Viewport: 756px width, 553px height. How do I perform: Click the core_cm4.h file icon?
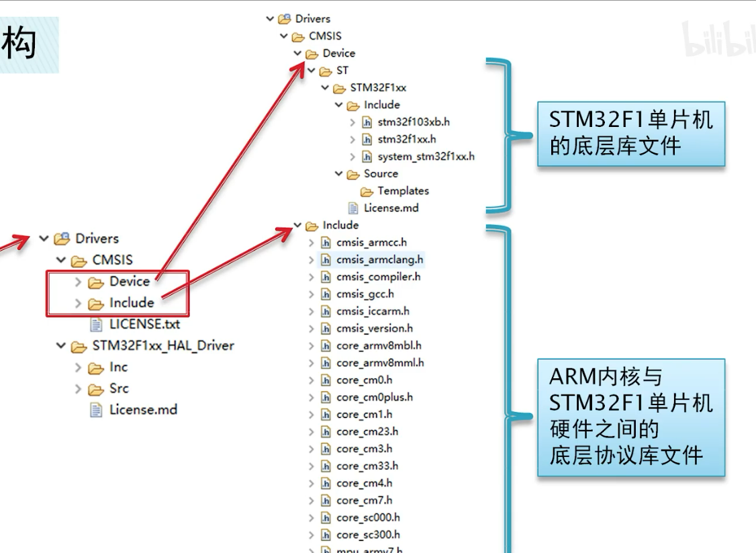326,484
